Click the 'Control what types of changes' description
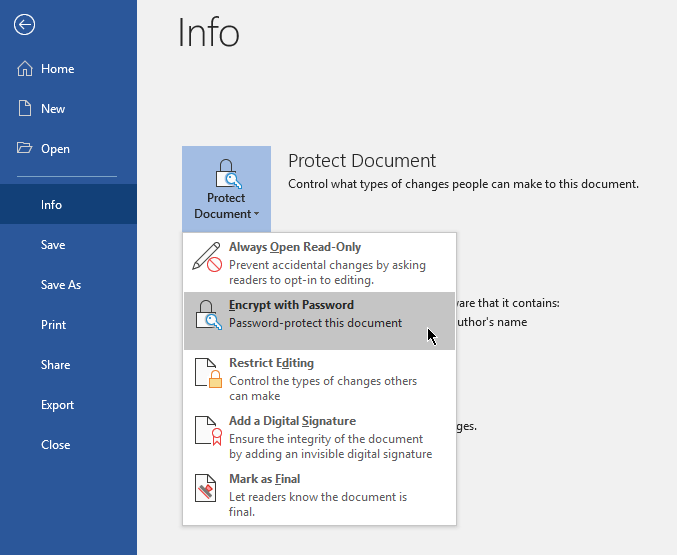Image resolution: width=677 pixels, height=555 pixels. [x=463, y=184]
